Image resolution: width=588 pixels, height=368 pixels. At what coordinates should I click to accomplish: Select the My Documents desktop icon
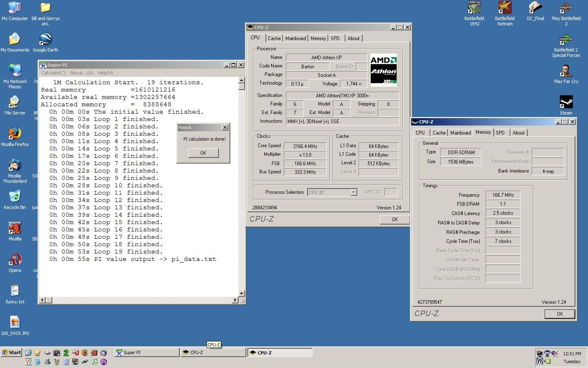pos(15,43)
